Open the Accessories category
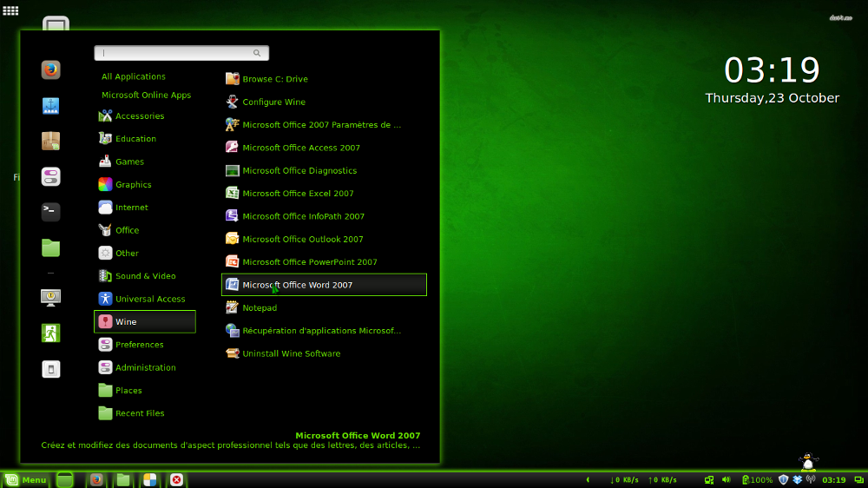The width and height of the screenshot is (868, 488). click(144, 115)
